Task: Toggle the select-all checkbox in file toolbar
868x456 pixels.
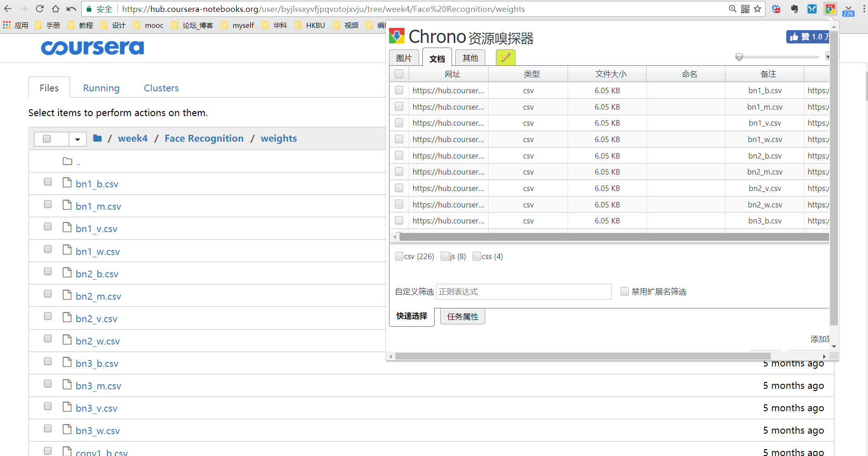Action: point(47,139)
